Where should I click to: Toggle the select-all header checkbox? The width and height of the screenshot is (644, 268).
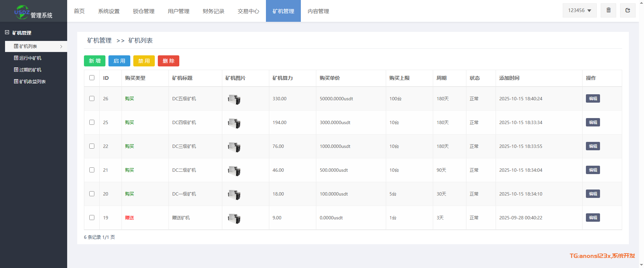click(92, 77)
